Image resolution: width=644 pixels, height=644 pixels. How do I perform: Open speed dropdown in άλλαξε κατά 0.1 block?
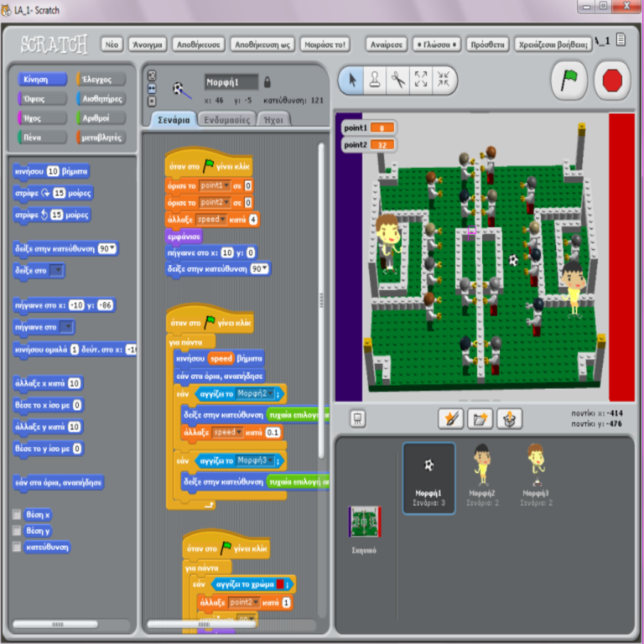coord(239,432)
